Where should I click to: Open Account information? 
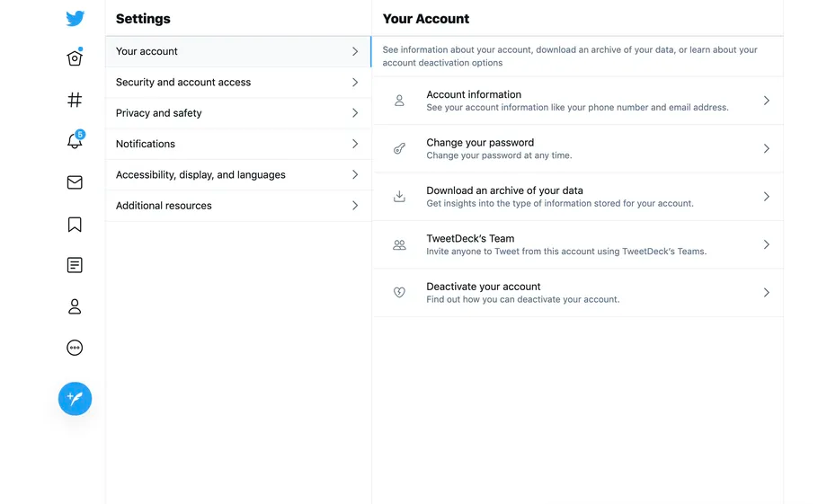click(x=577, y=101)
